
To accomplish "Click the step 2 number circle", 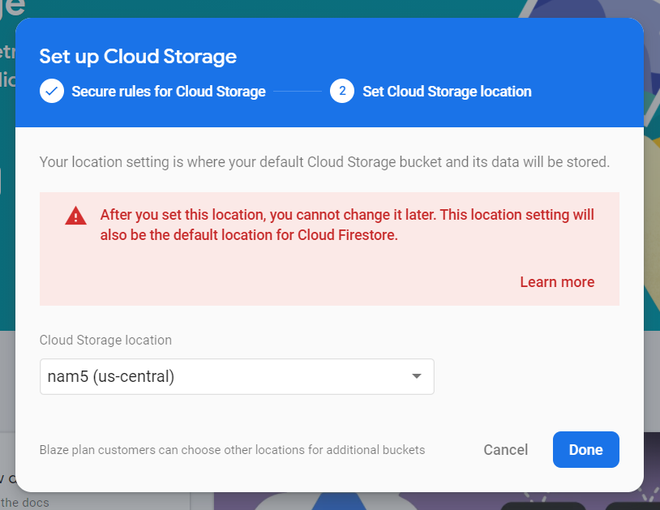I will click(x=342, y=91).
